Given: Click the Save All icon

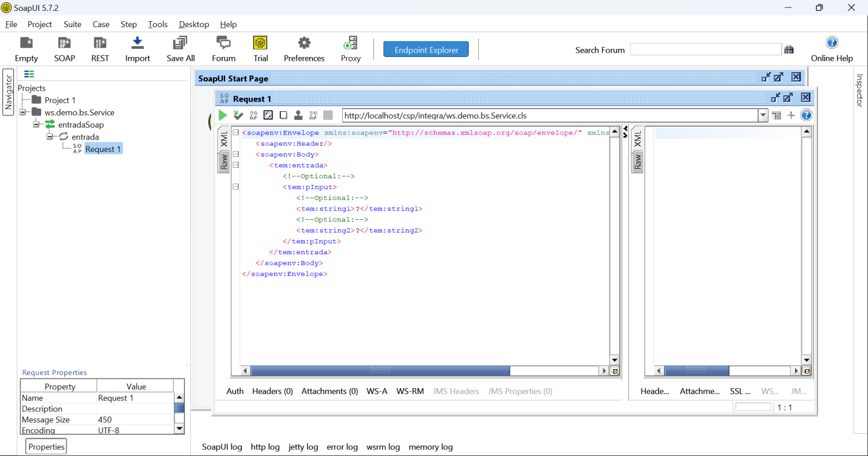Looking at the screenshot, I should coord(180,43).
